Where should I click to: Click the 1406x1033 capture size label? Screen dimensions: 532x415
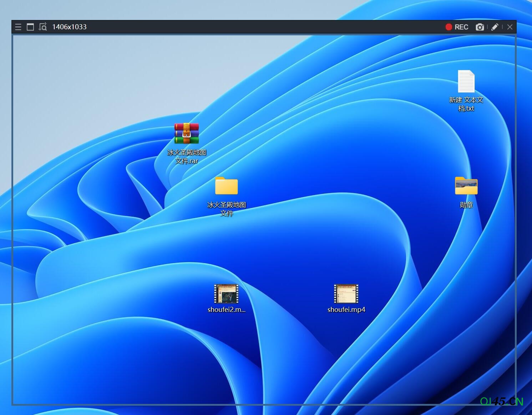tap(69, 27)
